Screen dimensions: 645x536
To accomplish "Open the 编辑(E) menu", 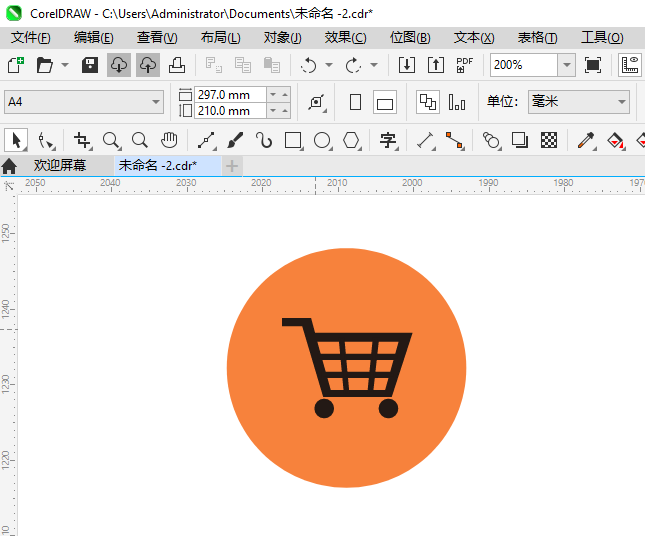I will [x=94, y=38].
